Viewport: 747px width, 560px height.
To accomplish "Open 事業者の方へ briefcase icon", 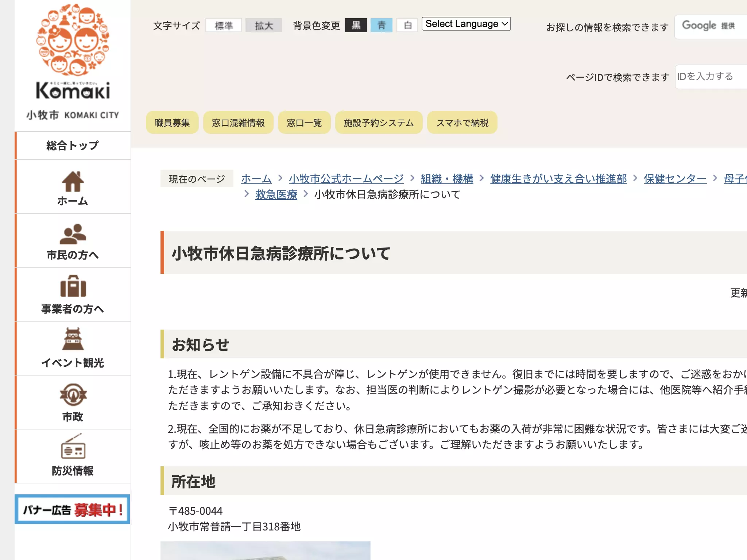I will [x=73, y=287].
